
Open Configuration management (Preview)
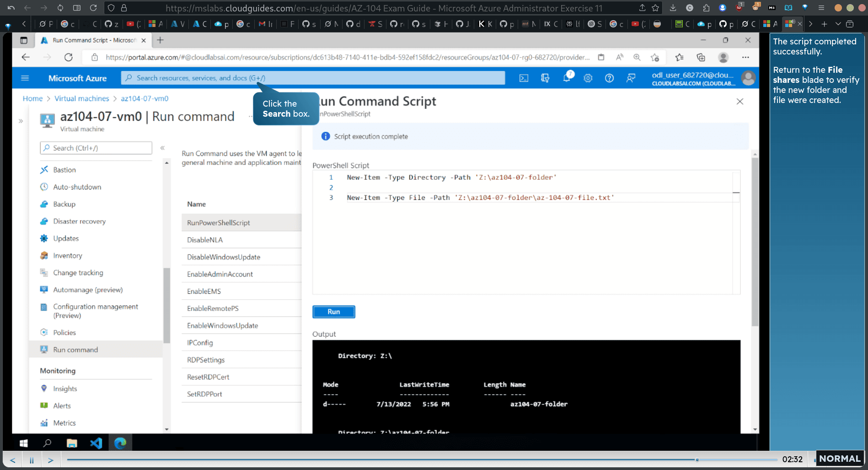point(95,311)
